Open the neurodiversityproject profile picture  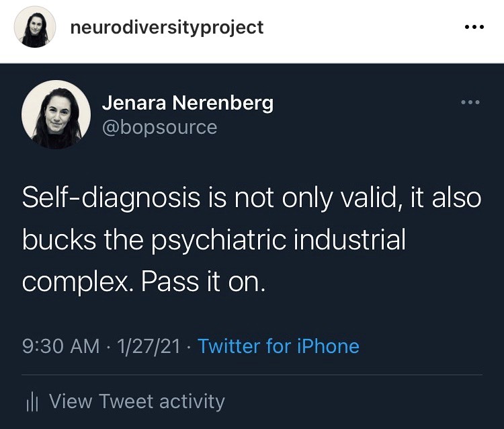[35, 27]
